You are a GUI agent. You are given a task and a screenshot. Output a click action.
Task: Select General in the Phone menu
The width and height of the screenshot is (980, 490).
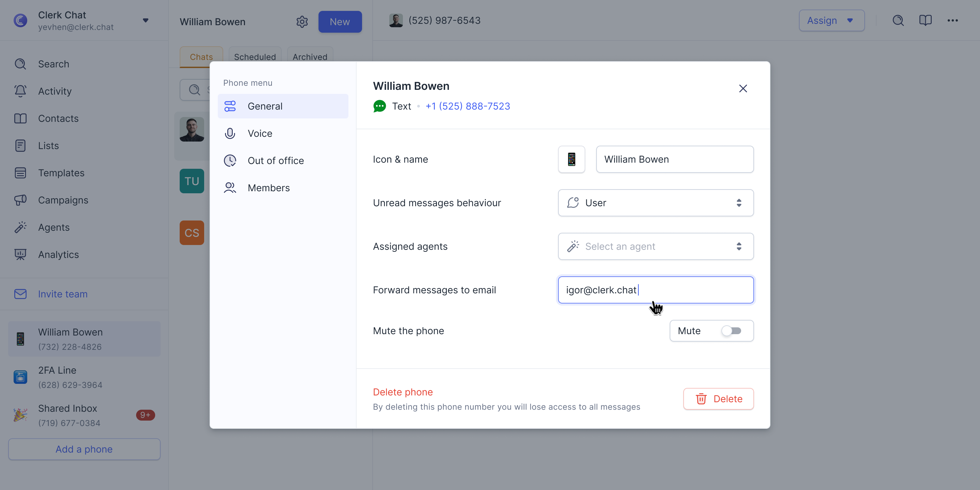tap(283, 106)
